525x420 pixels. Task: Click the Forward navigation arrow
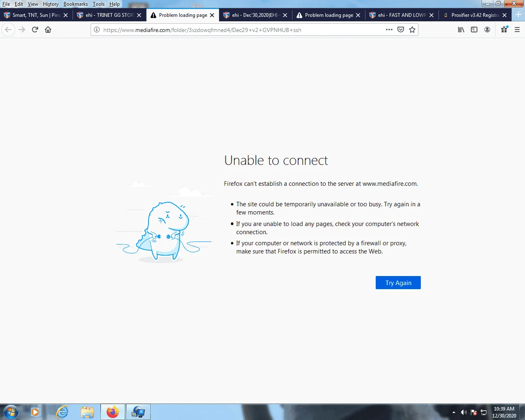tap(22, 30)
